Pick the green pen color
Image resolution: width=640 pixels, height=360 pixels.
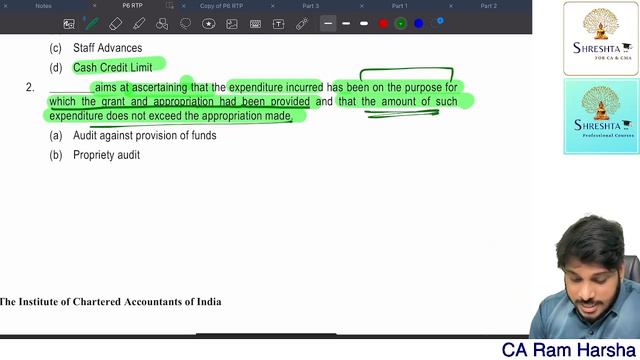[401, 24]
